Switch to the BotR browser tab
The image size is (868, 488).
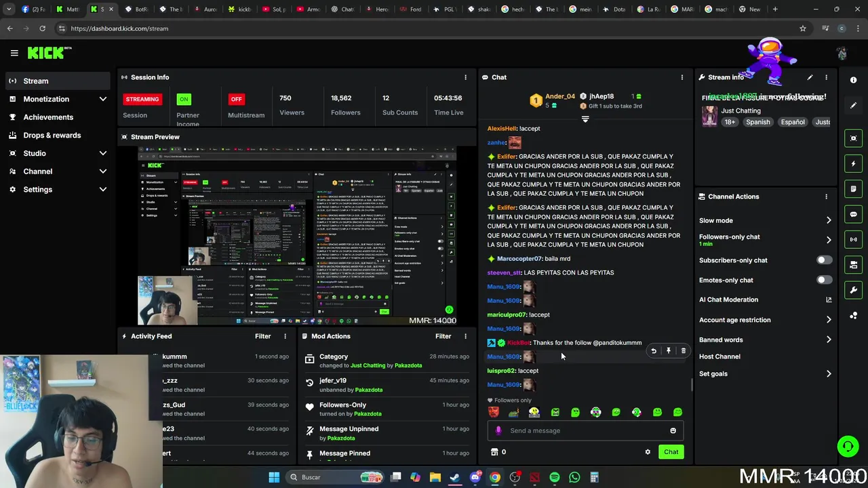tap(136, 9)
